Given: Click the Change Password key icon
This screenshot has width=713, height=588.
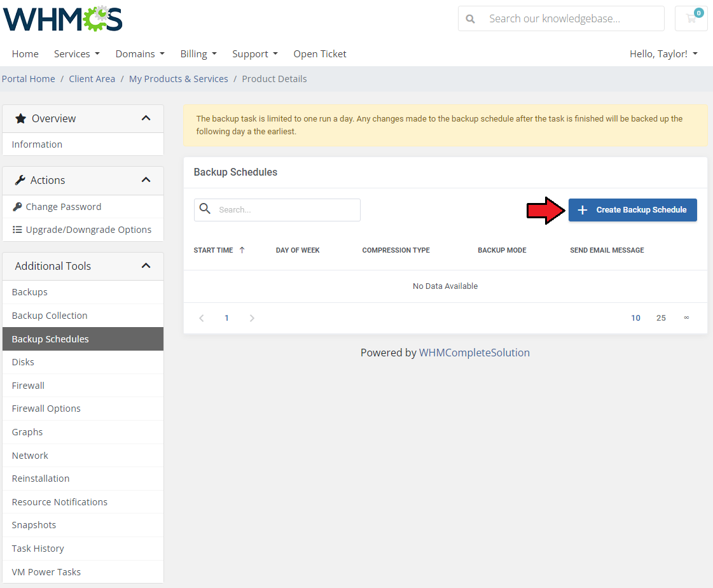Looking at the screenshot, I should 18,207.
